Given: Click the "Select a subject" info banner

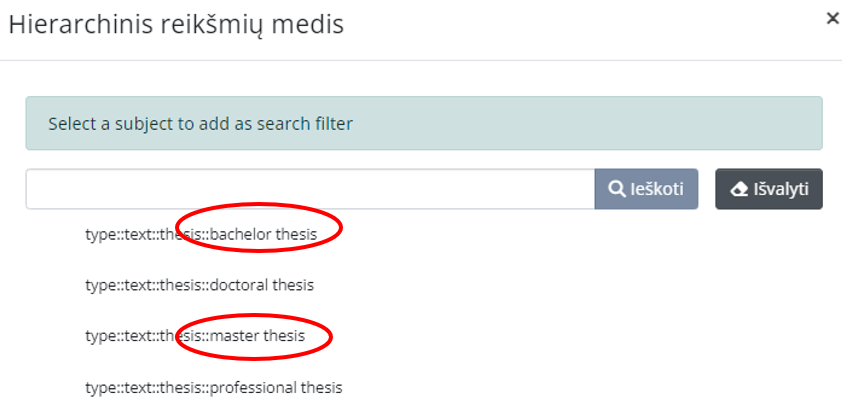Looking at the screenshot, I should click(x=424, y=124).
